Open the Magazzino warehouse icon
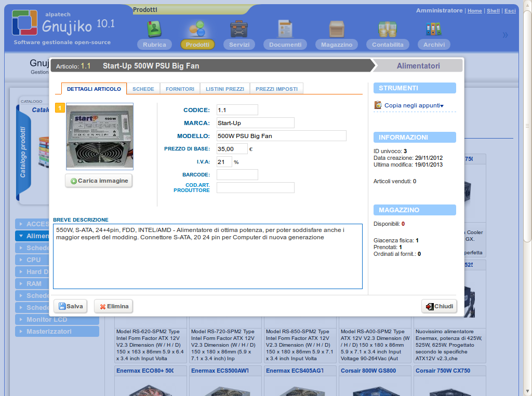This screenshot has width=532, height=396. click(x=336, y=29)
